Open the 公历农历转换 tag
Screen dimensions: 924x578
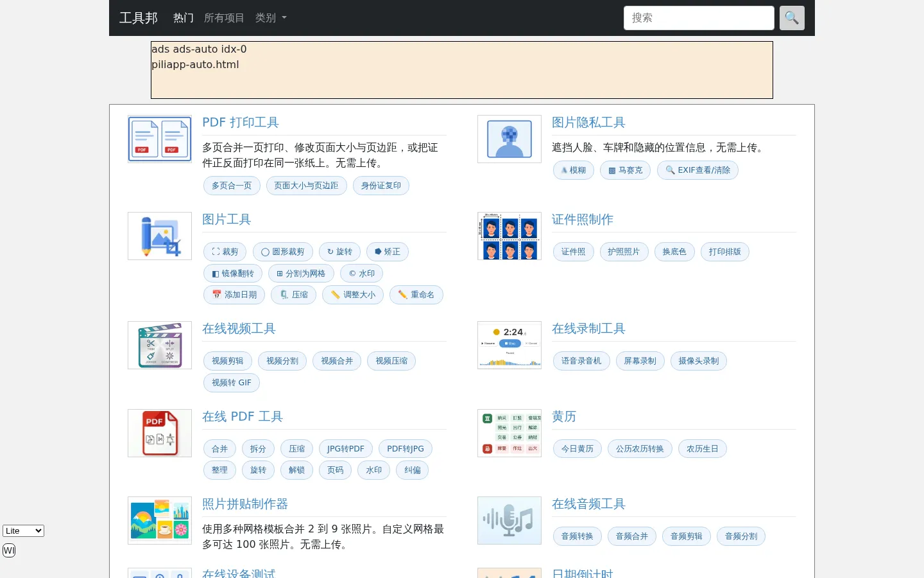tap(640, 449)
